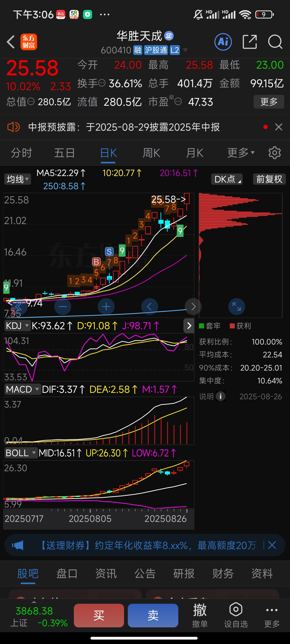This screenshot has width=290, height=644.
Task: Tap the blue megaphone promo icon
Action: 18,545
